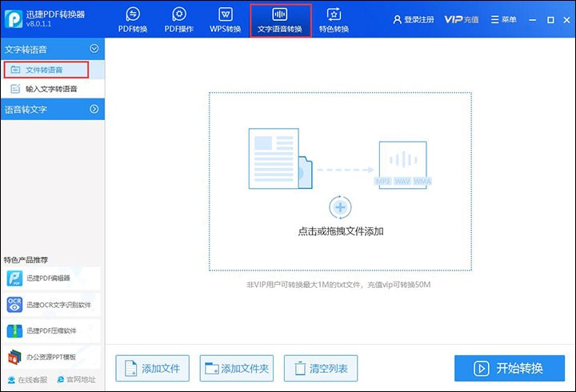Close the 迅捷PDF转换器 window
This screenshot has width=576, height=392.
coord(566,20)
